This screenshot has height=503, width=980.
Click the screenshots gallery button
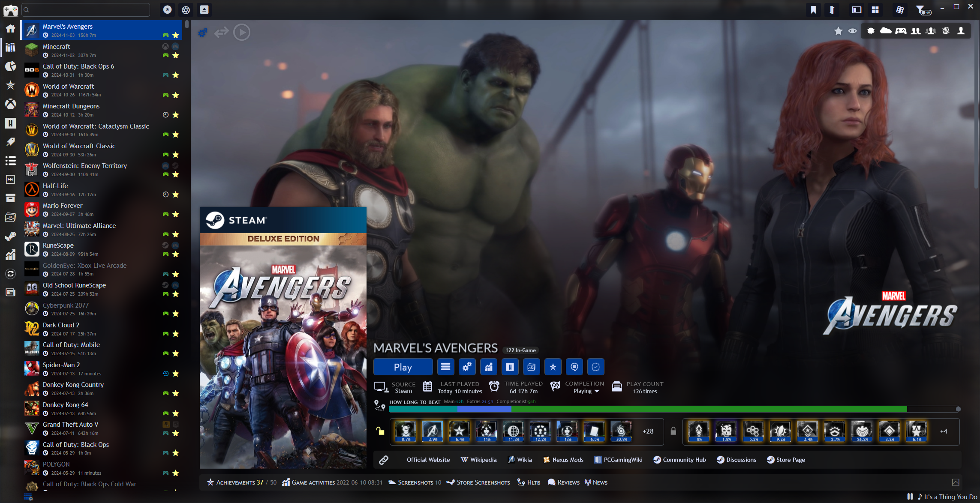[x=531, y=367]
